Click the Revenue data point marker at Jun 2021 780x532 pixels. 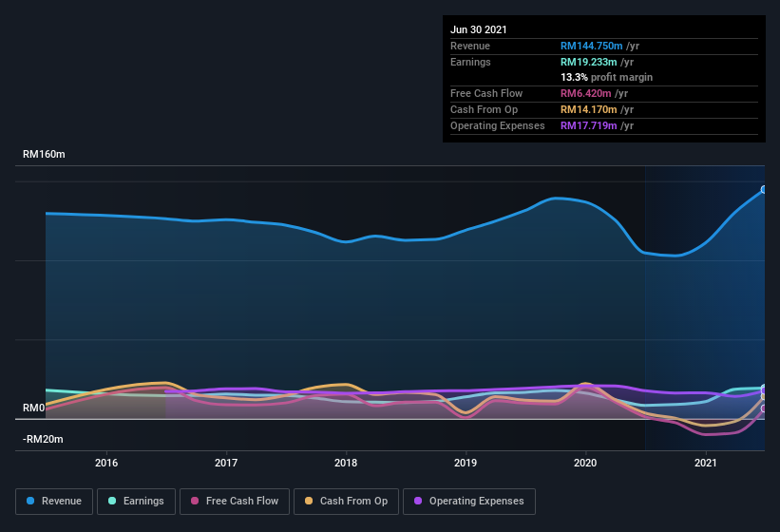point(764,189)
